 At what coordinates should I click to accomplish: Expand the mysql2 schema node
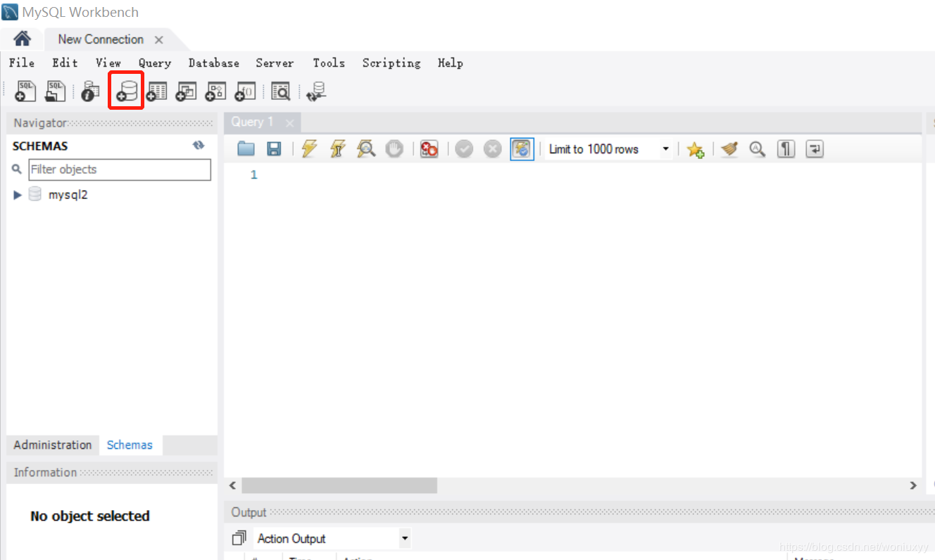18,195
